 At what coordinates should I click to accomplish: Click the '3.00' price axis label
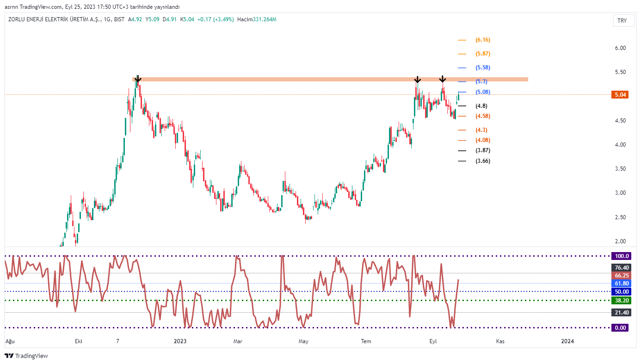pos(620,193)
